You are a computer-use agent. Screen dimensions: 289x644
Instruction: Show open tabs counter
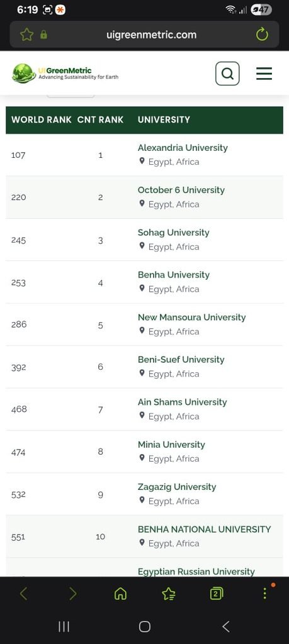[217, 594]
